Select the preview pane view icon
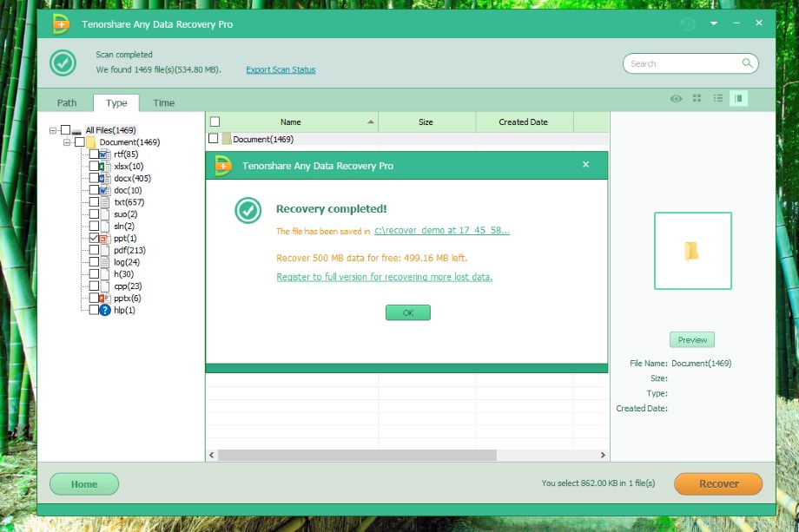The image size is (799, 532). (x=739, y=99)
